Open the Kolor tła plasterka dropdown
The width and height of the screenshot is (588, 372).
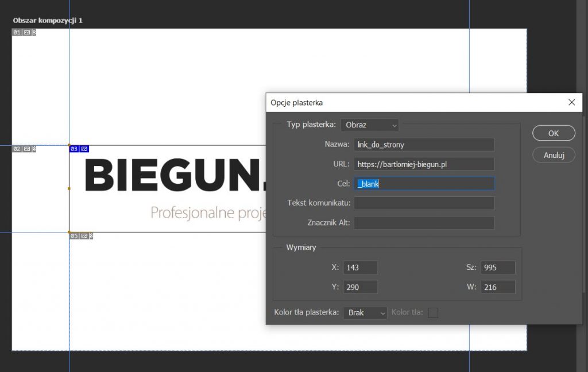click(x=365, y=312)
